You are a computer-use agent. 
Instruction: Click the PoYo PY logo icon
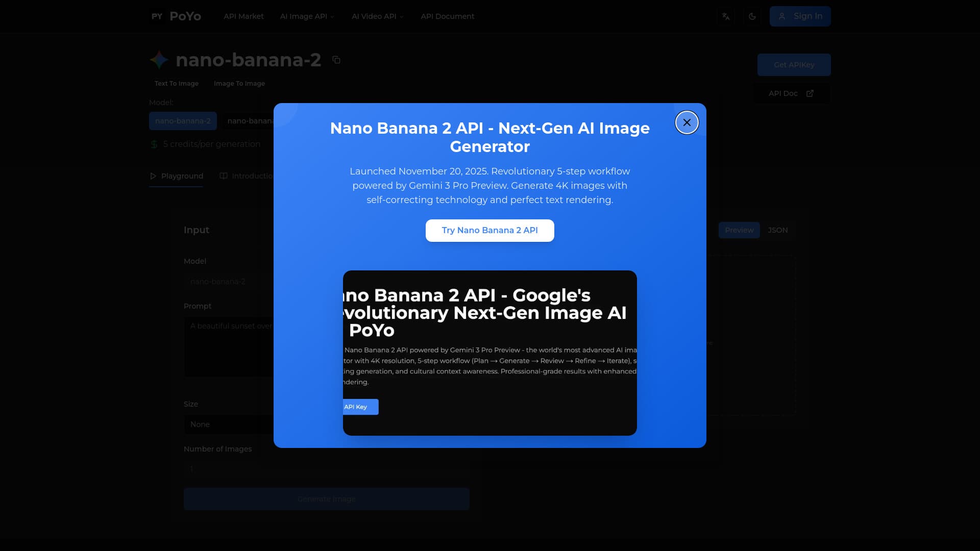click(156, 16)
